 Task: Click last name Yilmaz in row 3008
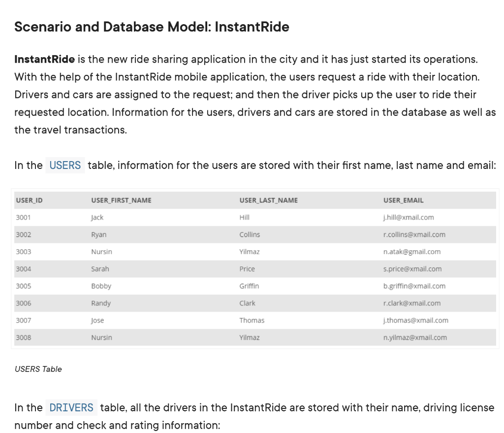(x=250, y=337)
